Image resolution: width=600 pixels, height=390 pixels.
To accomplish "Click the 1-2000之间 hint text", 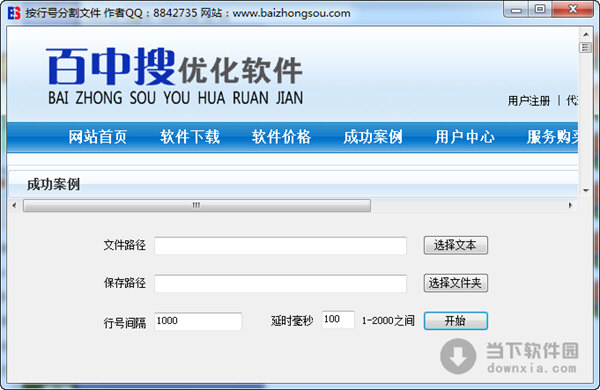I will pyautogui.click(x=388, y=320).
